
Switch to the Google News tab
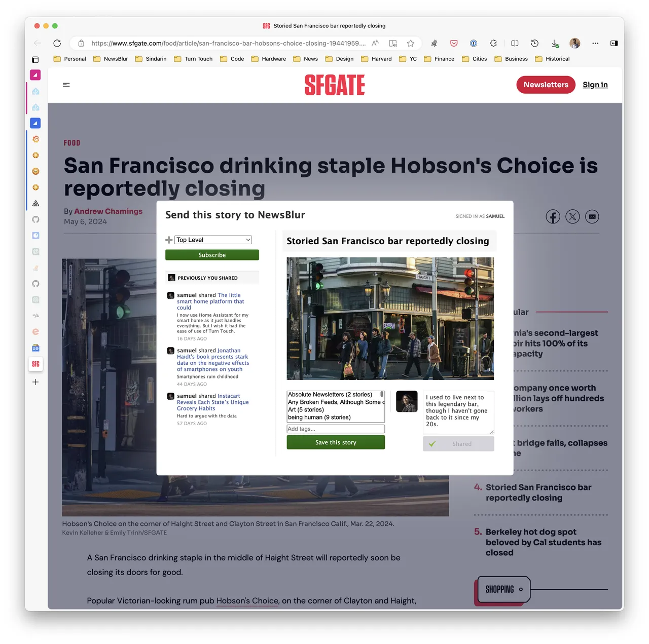(x=35, y=348)
